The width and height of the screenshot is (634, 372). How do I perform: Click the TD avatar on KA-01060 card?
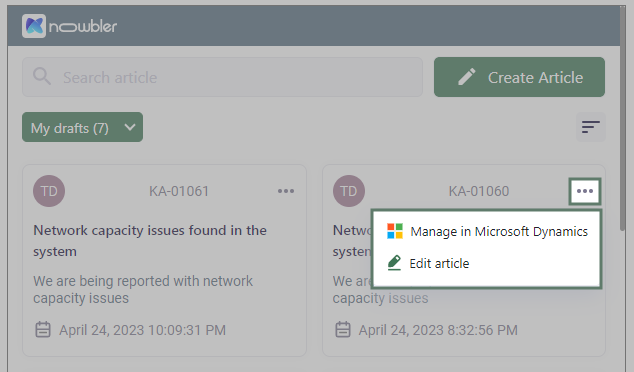(x=349, y=191)
